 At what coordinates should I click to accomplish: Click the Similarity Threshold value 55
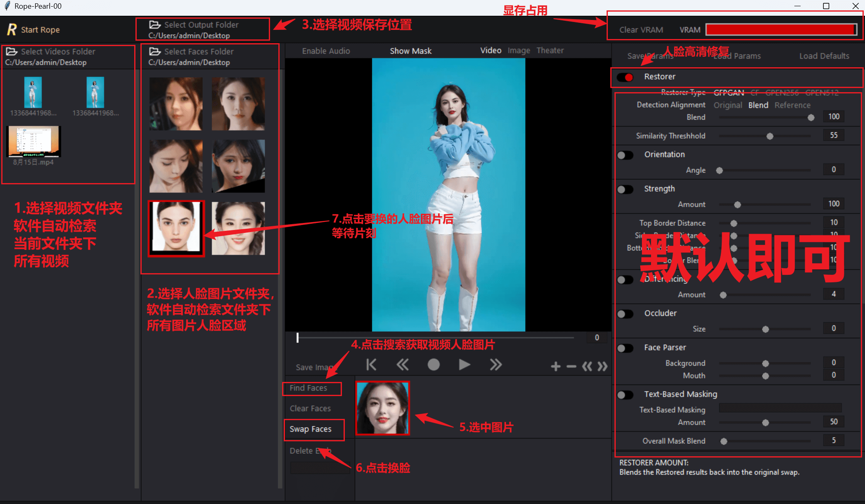coord(833,135)
